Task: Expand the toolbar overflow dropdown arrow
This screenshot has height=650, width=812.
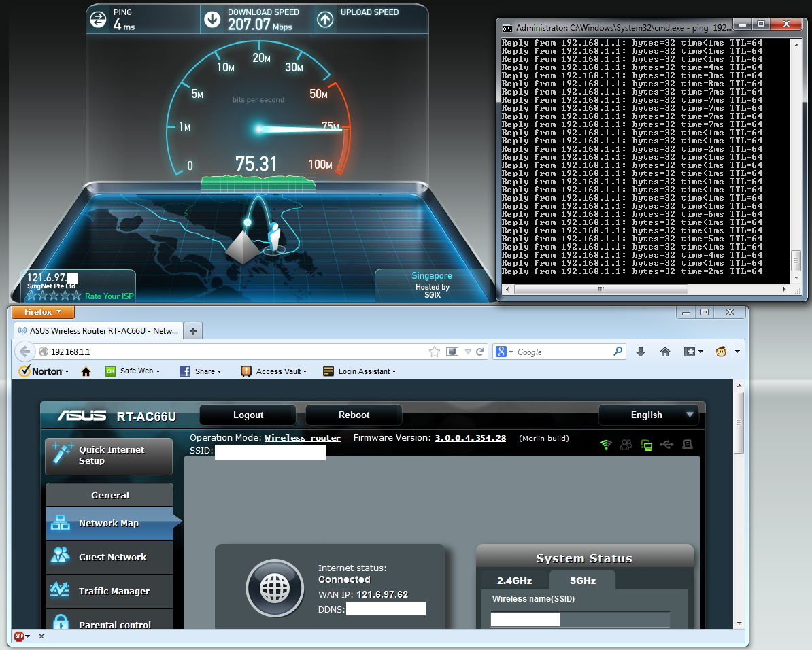Action: 737,352
